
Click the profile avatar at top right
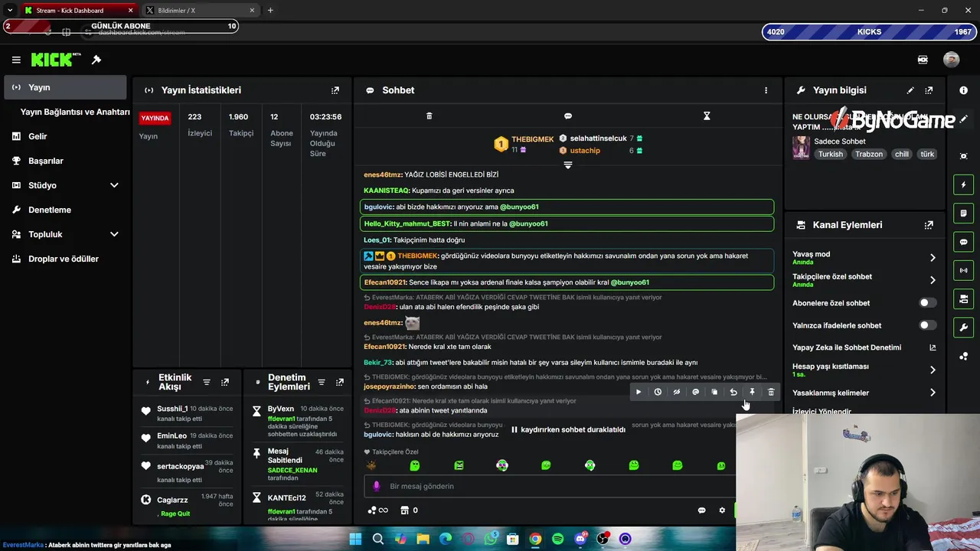tap(951, 60)
